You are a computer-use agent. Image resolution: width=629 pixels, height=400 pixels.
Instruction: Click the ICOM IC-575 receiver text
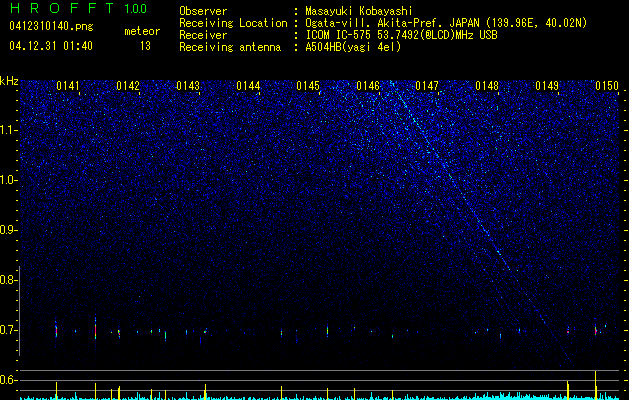(401, 35)
